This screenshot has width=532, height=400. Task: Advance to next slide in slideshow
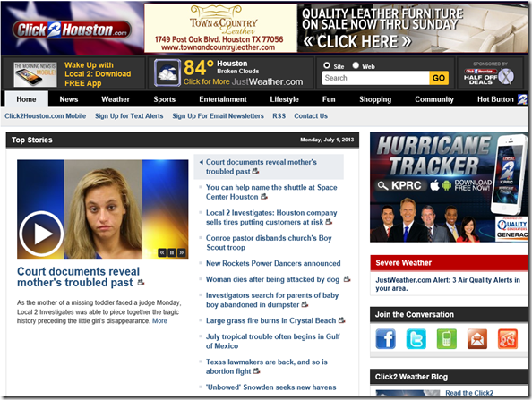click(x=182, y=252)
